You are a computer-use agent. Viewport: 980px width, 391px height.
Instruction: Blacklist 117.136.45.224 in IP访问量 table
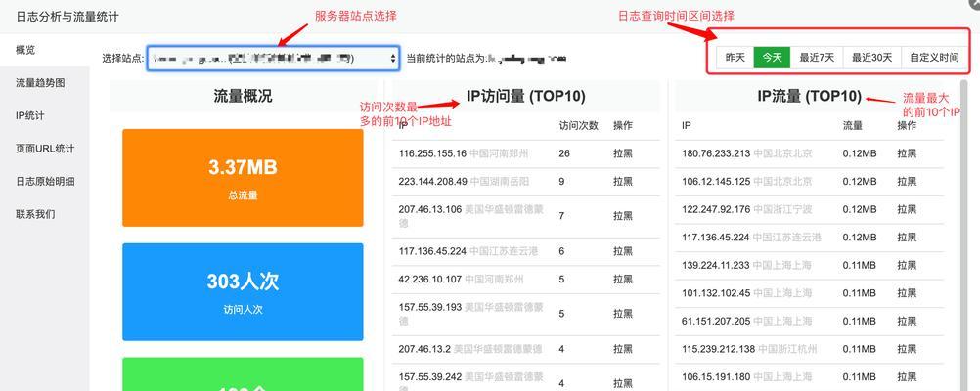point(623,251)
